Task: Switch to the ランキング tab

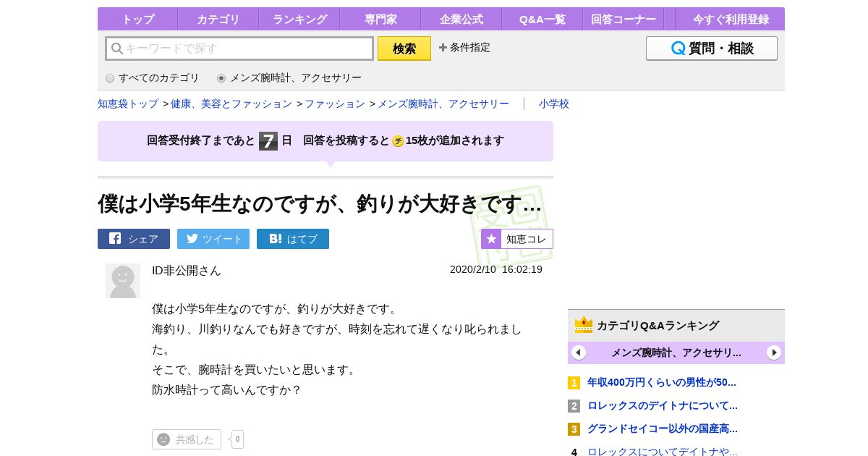Action: (299, 20)
